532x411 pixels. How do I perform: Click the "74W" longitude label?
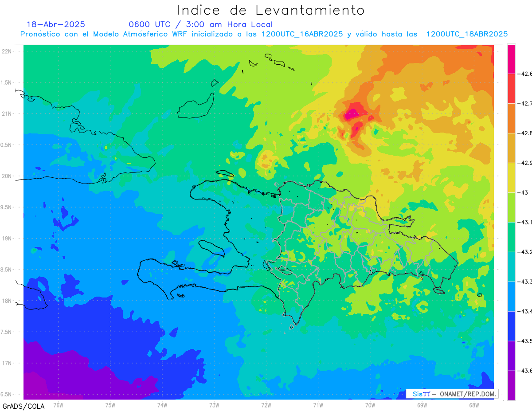pos(162,404)
